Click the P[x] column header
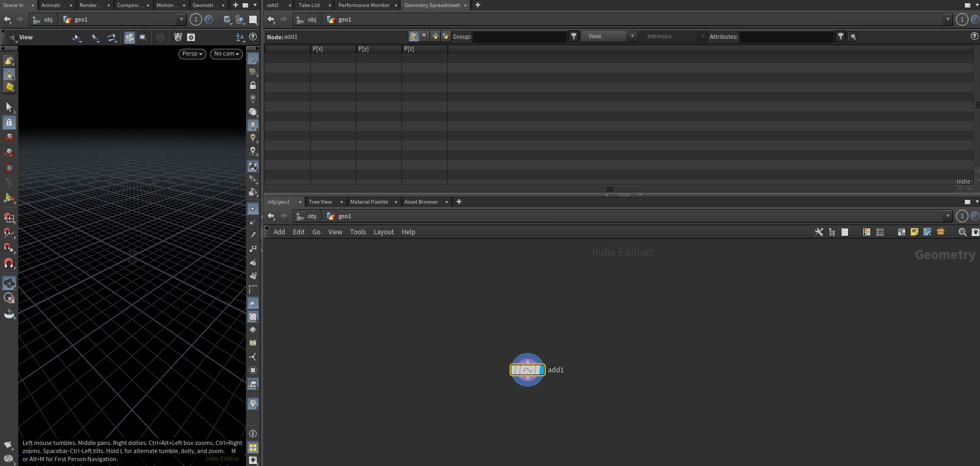980x466 pixels. 333,48
